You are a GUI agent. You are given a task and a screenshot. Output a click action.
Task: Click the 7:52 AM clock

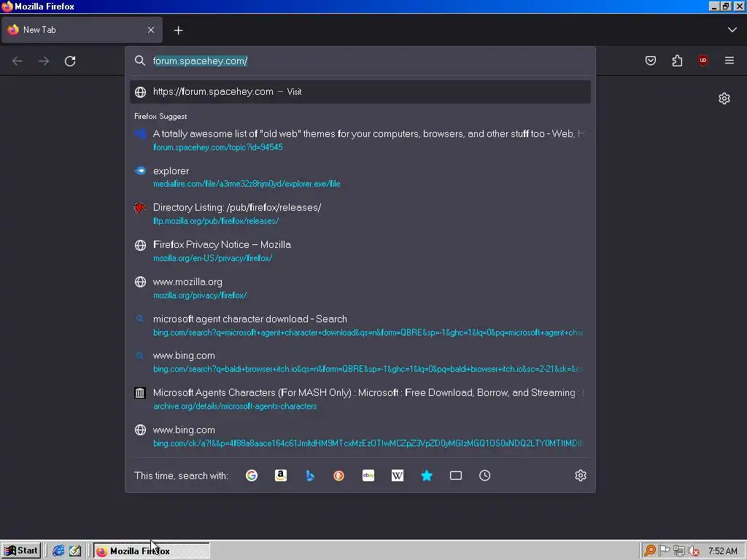coord(722,551)
